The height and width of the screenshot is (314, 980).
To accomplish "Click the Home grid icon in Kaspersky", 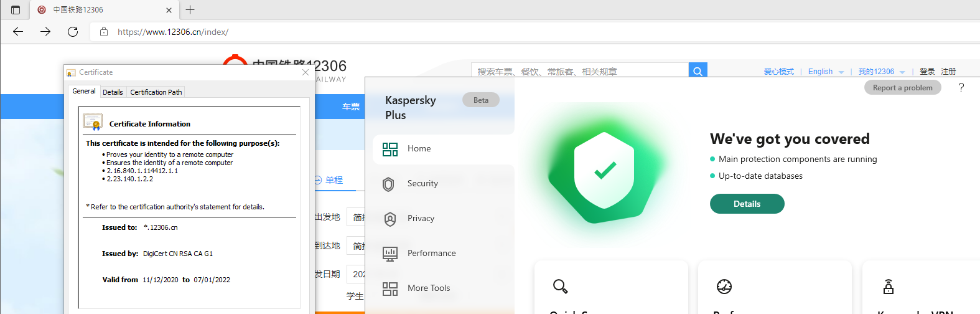I will coord(390,149).
